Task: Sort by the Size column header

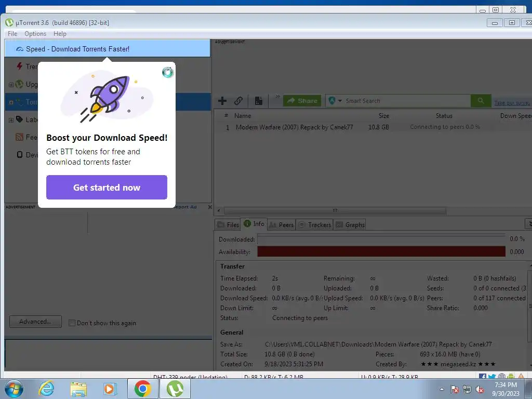Action: (x=384, y=116)
